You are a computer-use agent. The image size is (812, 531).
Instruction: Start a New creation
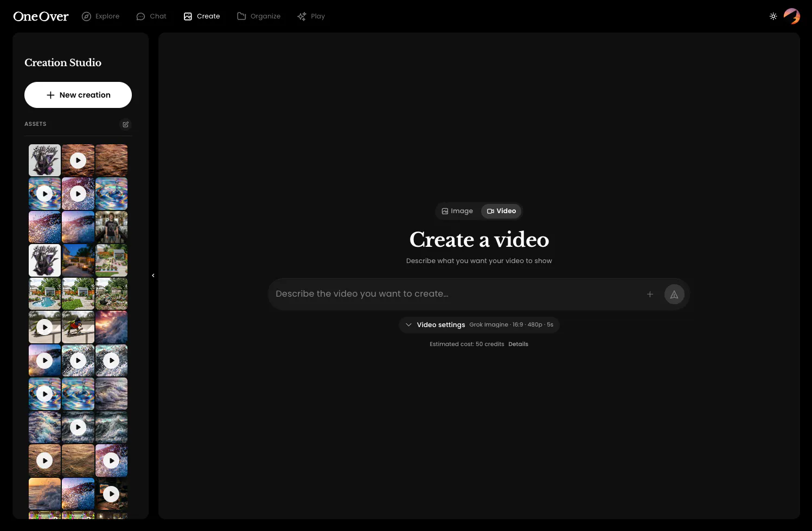tap(78, 95)
